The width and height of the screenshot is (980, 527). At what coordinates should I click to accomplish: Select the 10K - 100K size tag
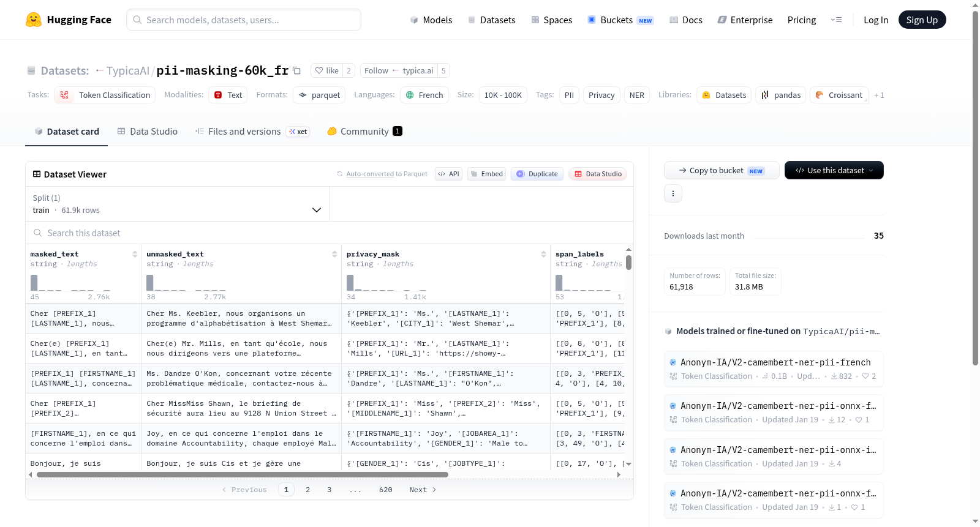coord(503,95)
